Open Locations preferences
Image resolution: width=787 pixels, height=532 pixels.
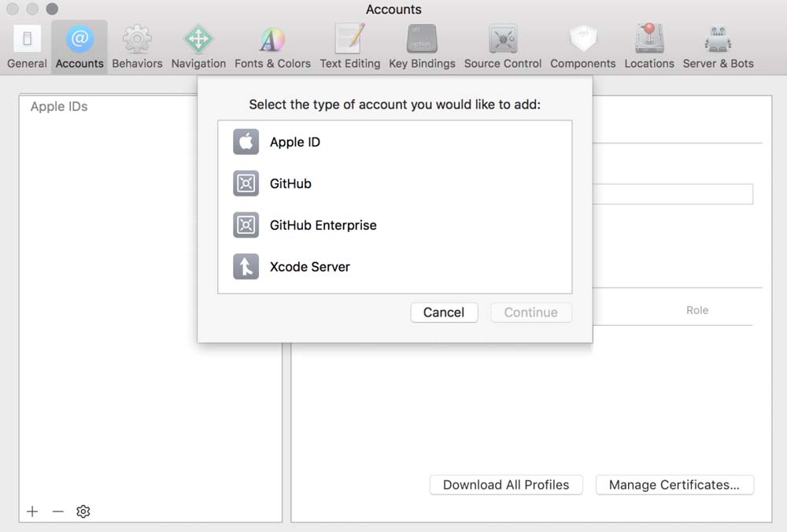(649, 46)
